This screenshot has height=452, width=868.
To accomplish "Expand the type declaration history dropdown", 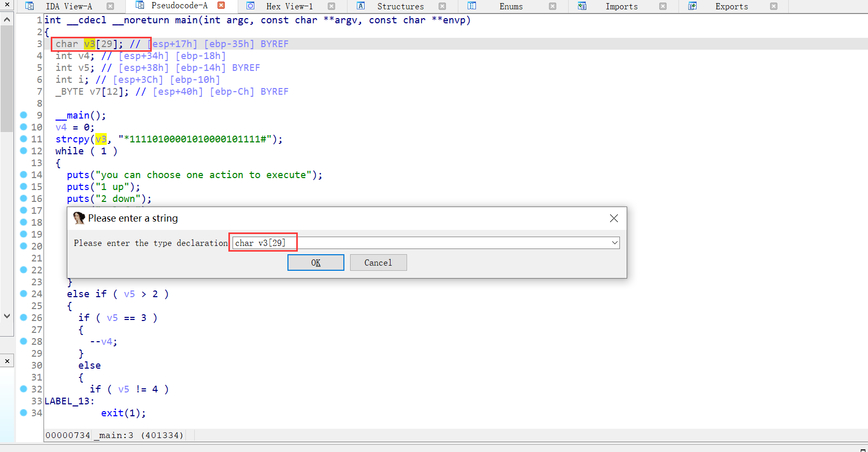I will [615, 243].
